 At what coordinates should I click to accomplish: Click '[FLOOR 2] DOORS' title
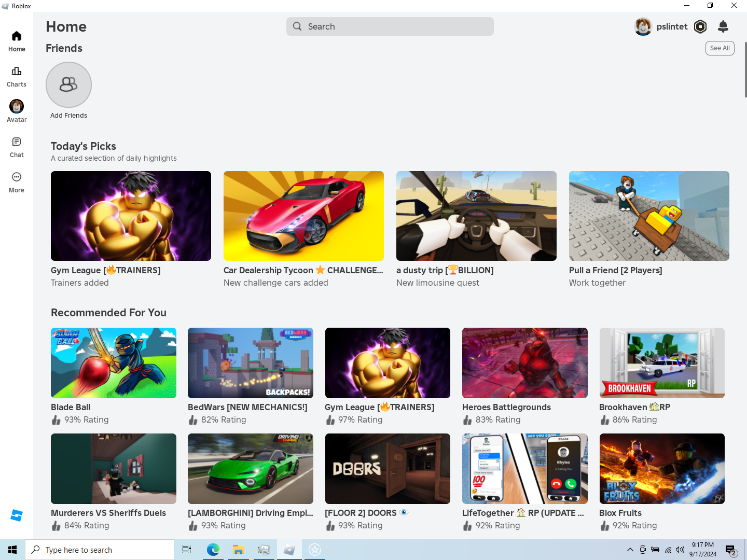point(367,513)
